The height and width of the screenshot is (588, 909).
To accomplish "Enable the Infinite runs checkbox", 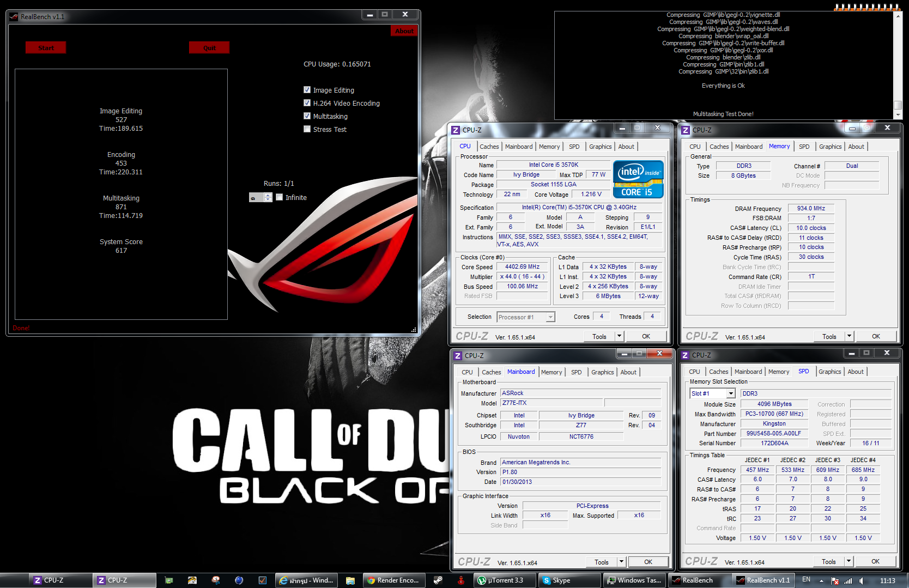I will [280, 197].
